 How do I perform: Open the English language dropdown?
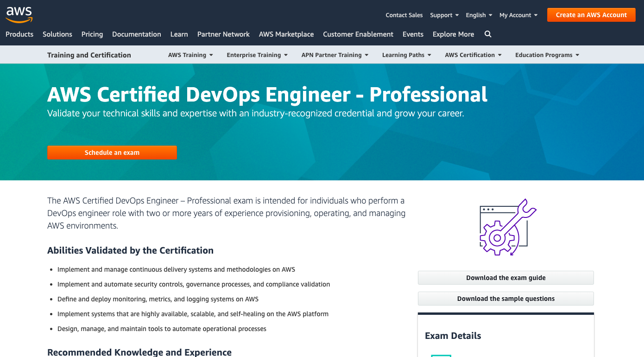click(x=479, y=15)
